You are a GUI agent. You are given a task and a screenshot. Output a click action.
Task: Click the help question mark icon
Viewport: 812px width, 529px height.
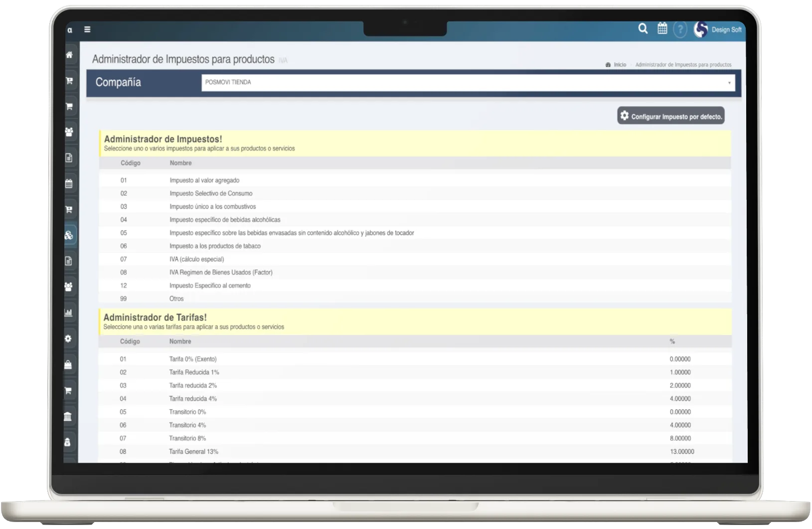point(680,29)
